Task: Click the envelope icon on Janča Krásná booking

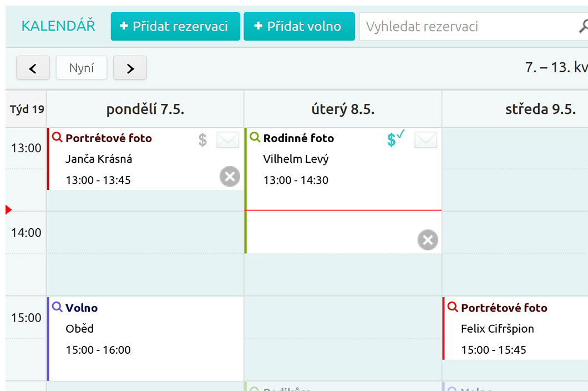Action: coord(227,140)
